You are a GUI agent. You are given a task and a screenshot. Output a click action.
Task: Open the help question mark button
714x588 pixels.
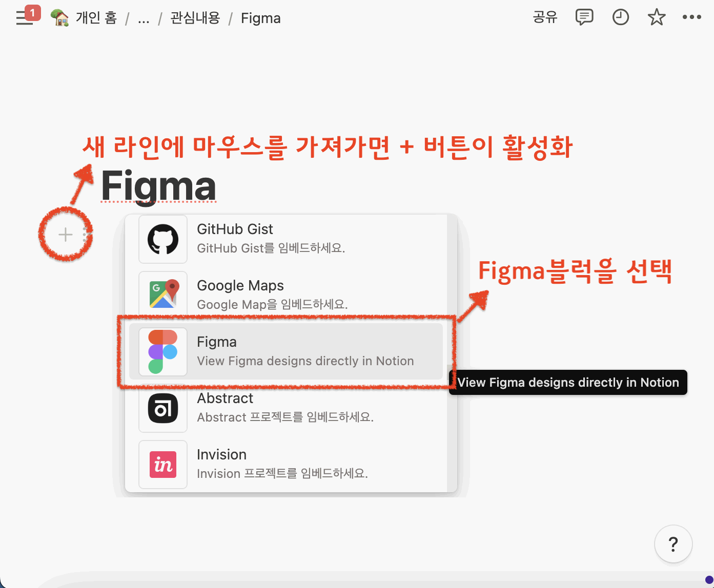tap(674, 544)
